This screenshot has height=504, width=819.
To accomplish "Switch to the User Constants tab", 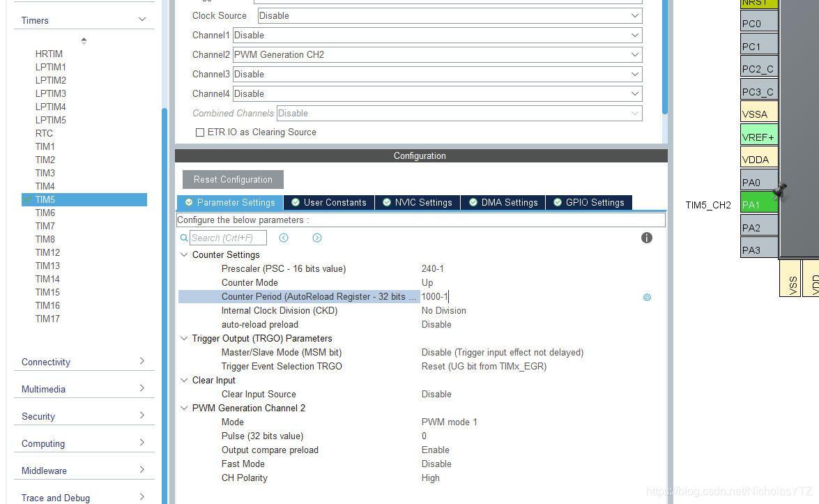I will click(x=329, y=203).
